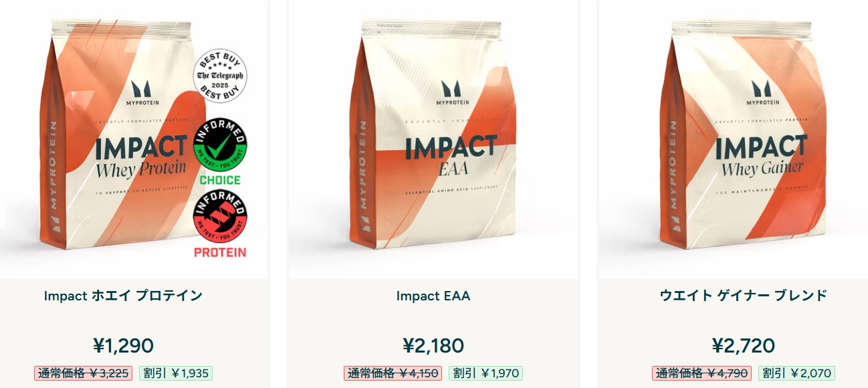Click the Myprotein logo on Impact EAA bag
Viewport: 868px width, 388px height.
(x=453, y=94)
